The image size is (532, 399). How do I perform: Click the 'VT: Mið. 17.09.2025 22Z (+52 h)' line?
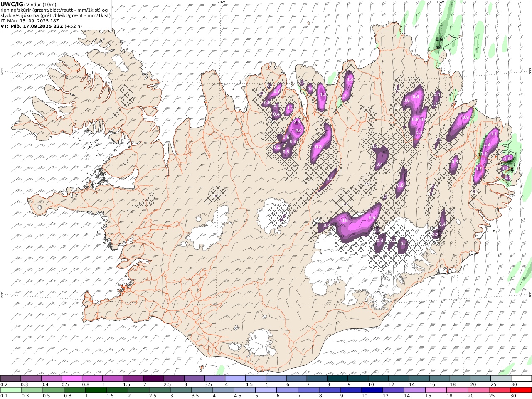pos(41,26)
